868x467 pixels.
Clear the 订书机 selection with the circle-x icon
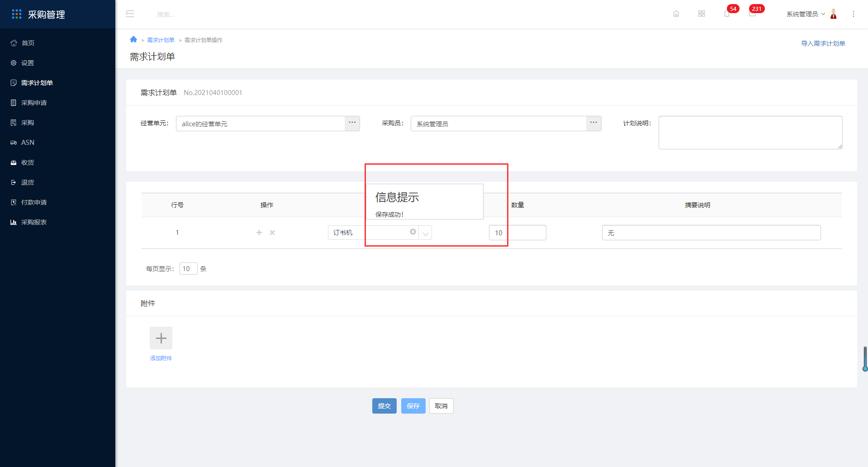pyautogui.click(x=413, y=232)
